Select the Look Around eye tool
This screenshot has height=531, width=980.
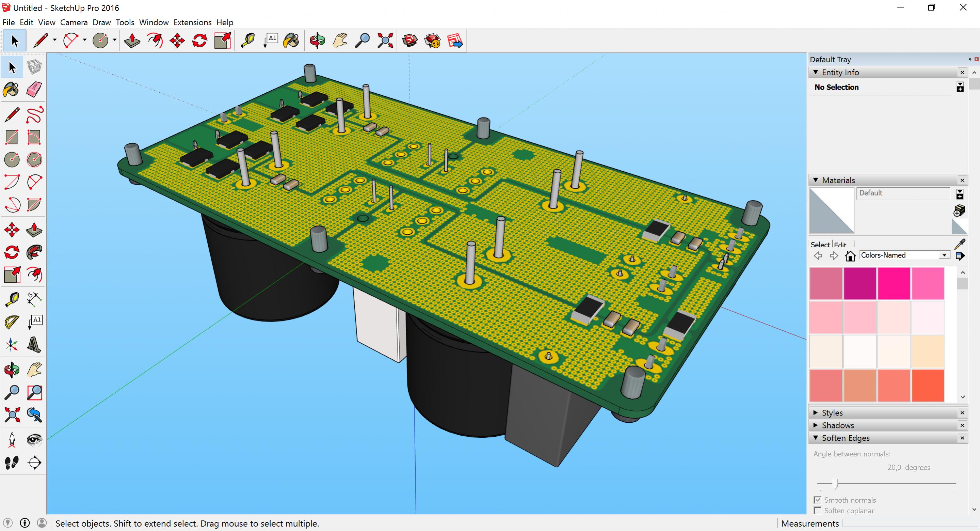coord(34,440)
